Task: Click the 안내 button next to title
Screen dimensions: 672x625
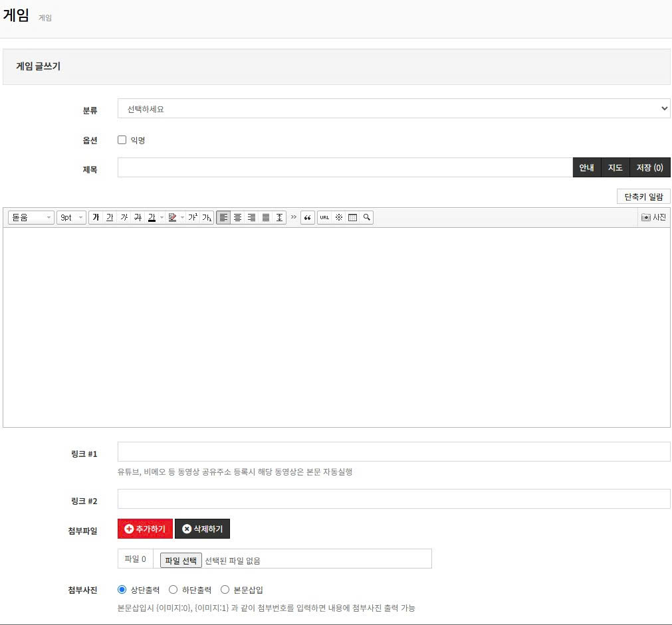Action: (586, 168)
